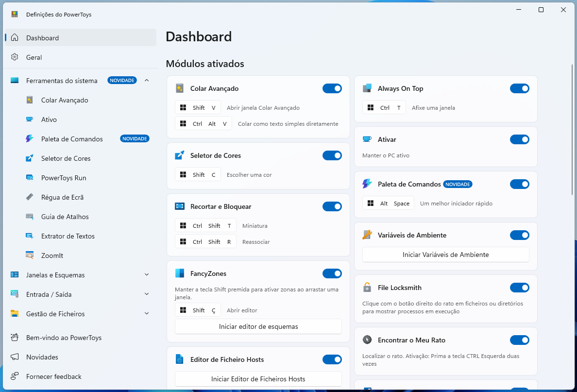Click Iniciar Variáveis de Ambiente button
The image size is (577, 392).
pyautogui.click(x=446, y=255)
